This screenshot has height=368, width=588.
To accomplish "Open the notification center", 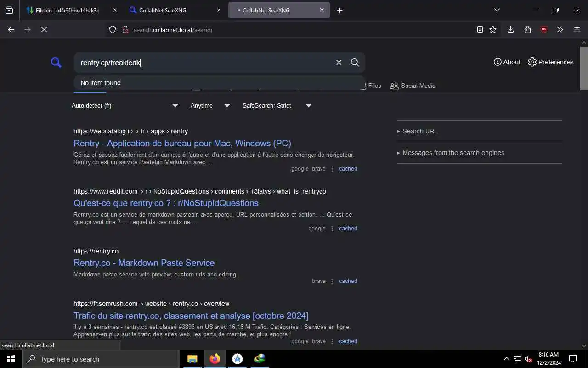I will click(573, 359).
